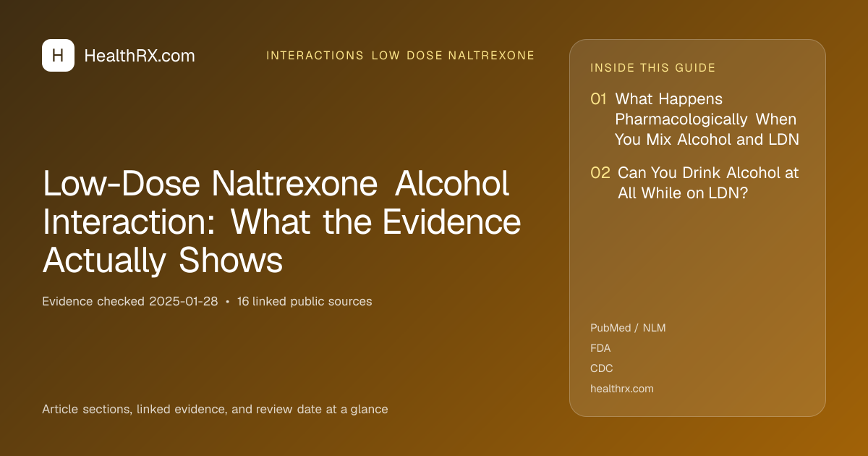Select the 'FDA' source entry
This screenshot has width=868, height=456.
tap(600, 348)
